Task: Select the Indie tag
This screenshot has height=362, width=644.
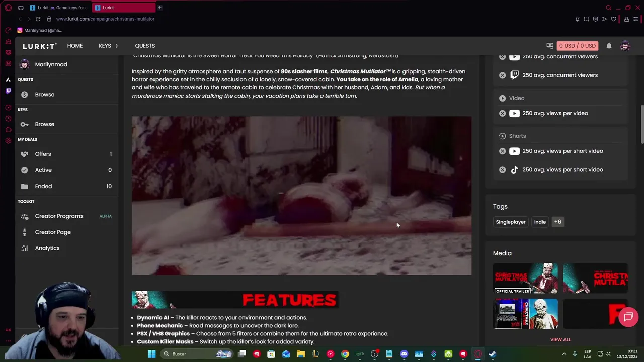Action: tap(540, 222)
